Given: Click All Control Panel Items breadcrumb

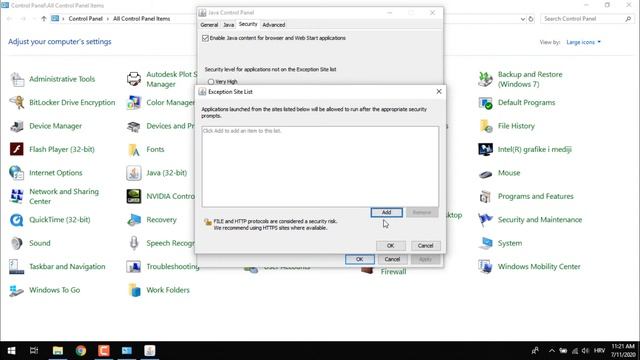Looking at the screenshot, I should coord(142,19).
